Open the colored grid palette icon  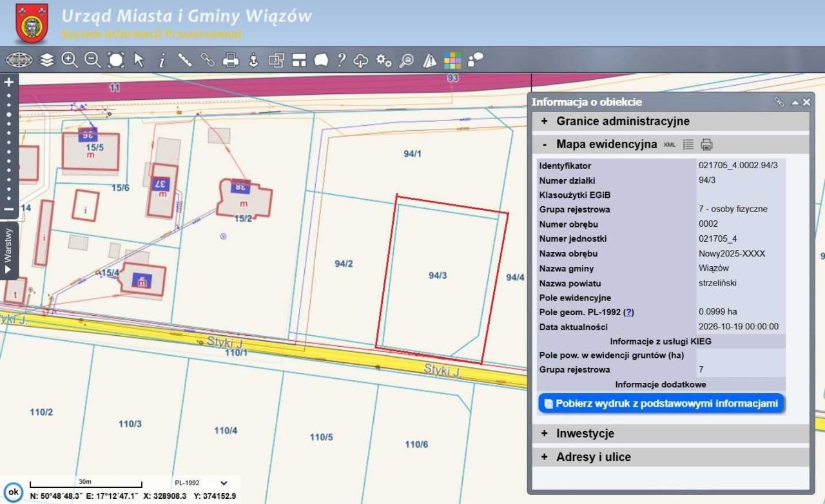[452, 60]
